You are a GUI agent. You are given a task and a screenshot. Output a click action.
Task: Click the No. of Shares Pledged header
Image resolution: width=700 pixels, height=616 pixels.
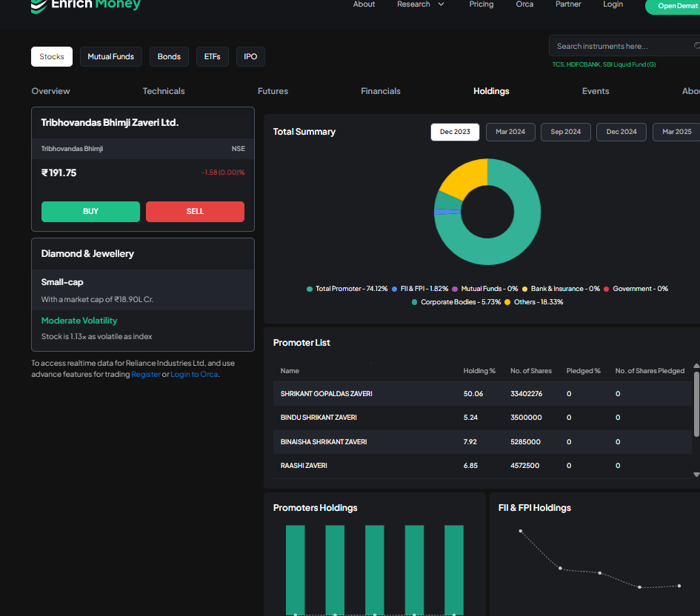tap(650, 371)
